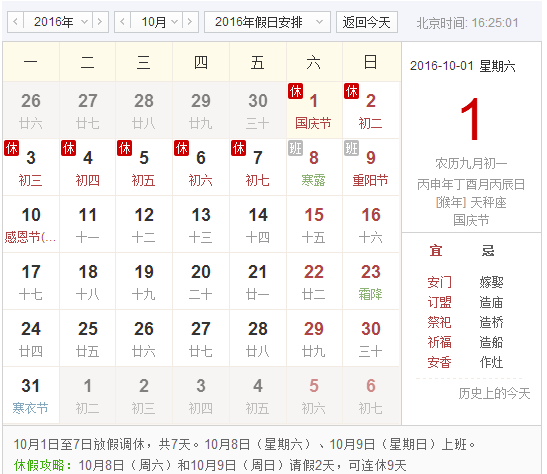
Task: Open the 10月 month dropdown
Action: (x=157, y=22)
